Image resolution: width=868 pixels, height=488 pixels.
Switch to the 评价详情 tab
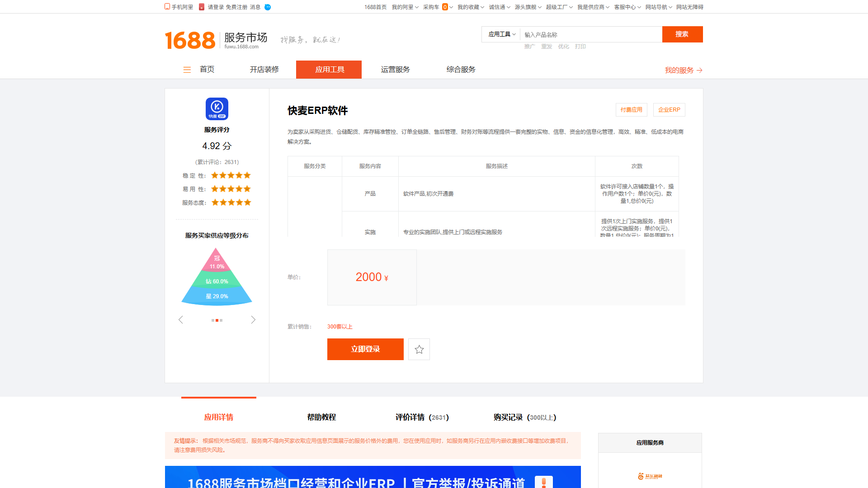[422, 417]
